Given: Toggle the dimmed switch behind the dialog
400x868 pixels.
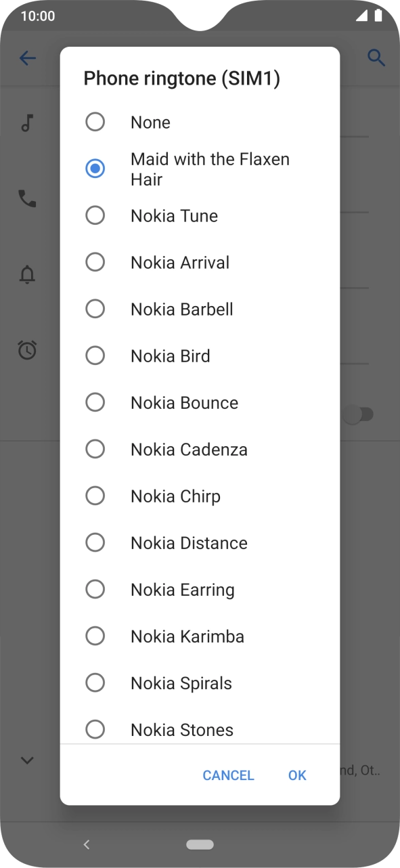Looking at the screenshot, I should [x=357, y=414].
